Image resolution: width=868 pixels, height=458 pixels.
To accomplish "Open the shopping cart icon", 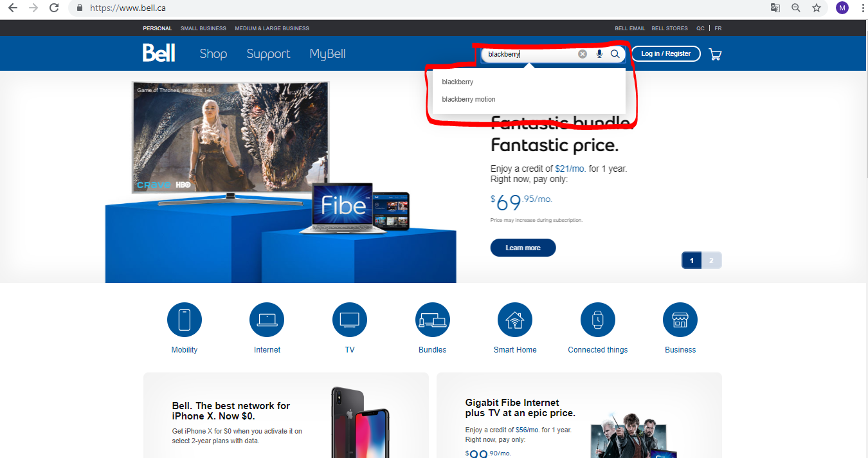I will click(x=715, y=54).
